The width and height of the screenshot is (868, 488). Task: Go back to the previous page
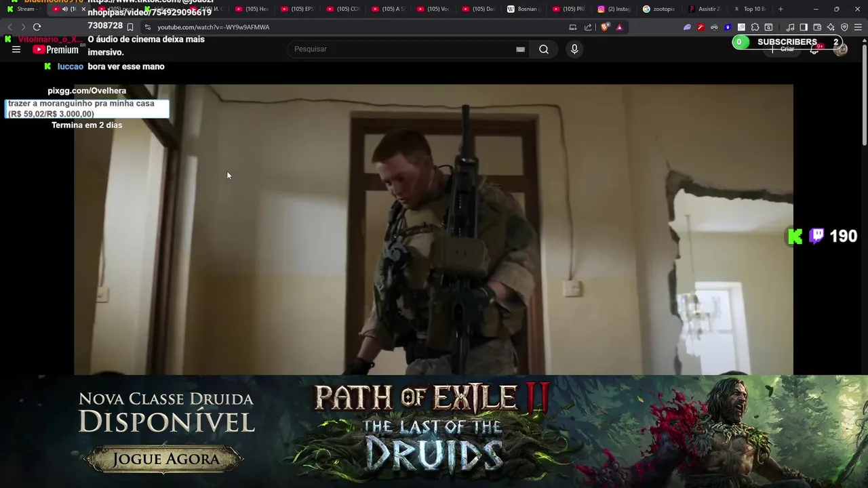click(9, 27)
